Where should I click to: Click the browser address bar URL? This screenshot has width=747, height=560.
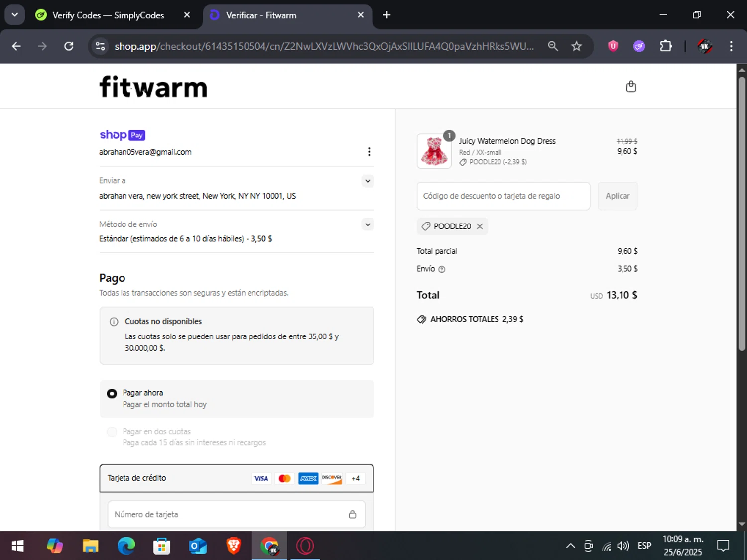324,46
